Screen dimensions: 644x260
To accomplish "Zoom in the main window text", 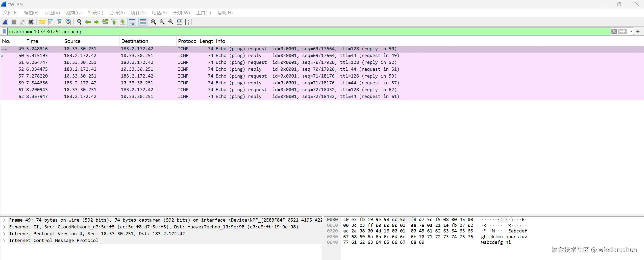I will tap(154, 22).
